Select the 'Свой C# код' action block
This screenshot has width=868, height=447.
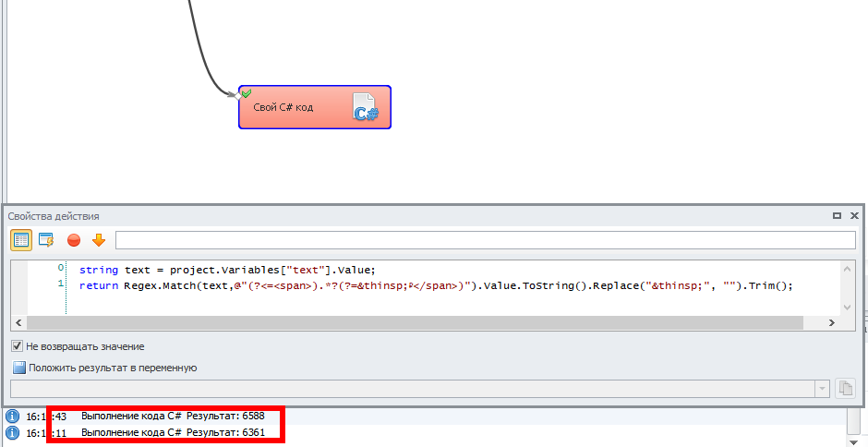pos(315,107)
